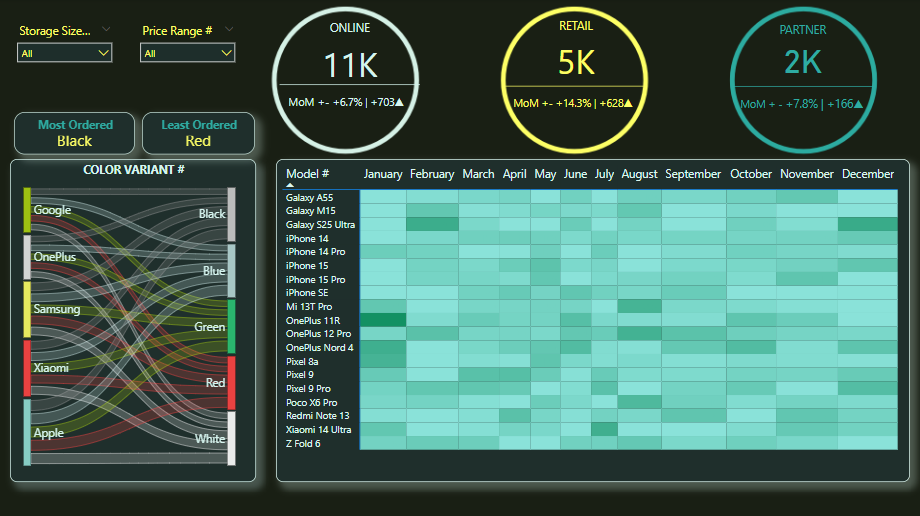Click the May column header
Viewport: 920px width, 516px height.
[x=545, y=174]
